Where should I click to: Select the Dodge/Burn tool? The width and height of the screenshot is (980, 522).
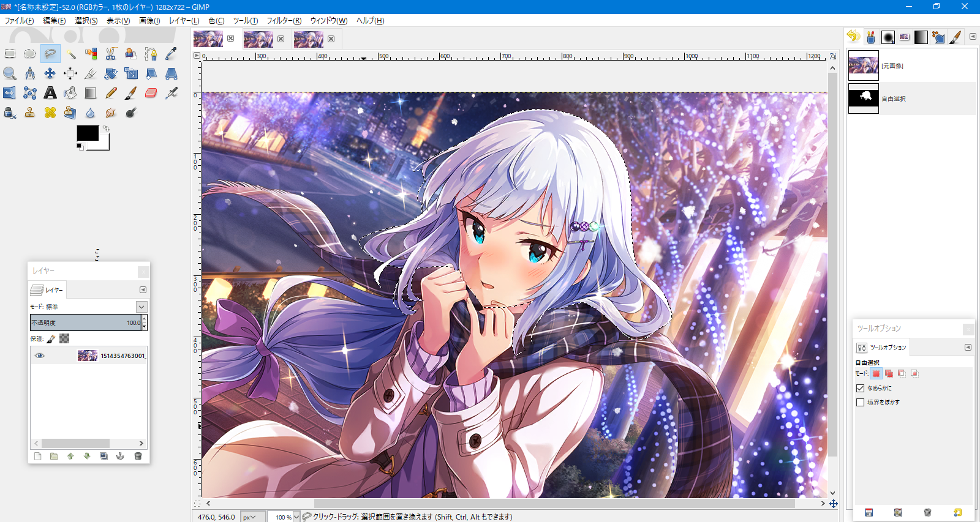pyautogui.click(x=131, y=113)
